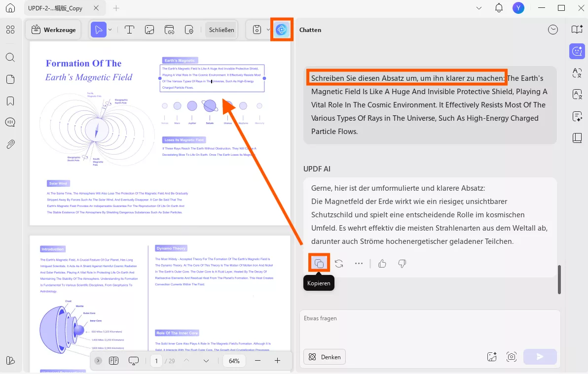Click the Role Of The Inner Core heading
Screen dimensions: 588x374
pyautogui.click(x=177, y=333)
